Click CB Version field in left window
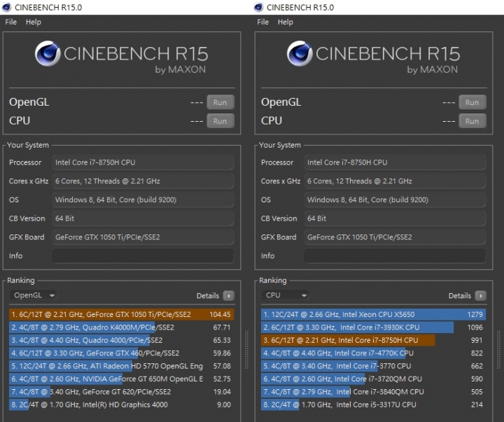 pyautogui.click(x=143, y=218)
